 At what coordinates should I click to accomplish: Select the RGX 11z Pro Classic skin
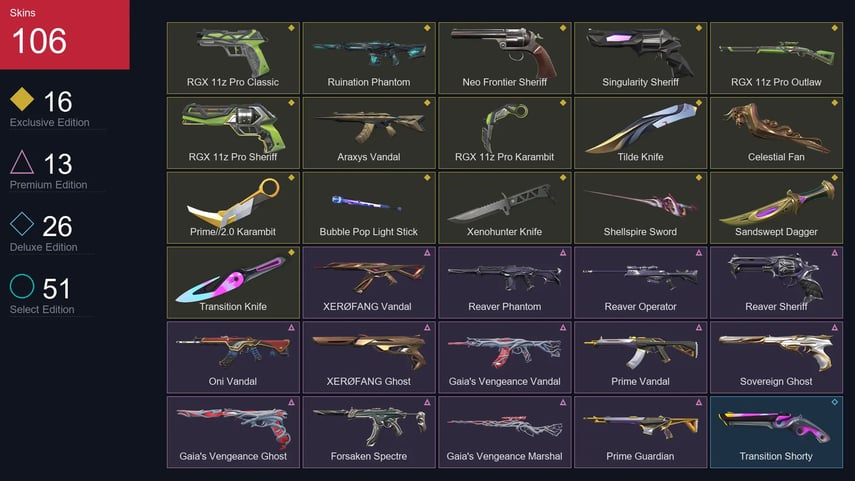(233, 58)
